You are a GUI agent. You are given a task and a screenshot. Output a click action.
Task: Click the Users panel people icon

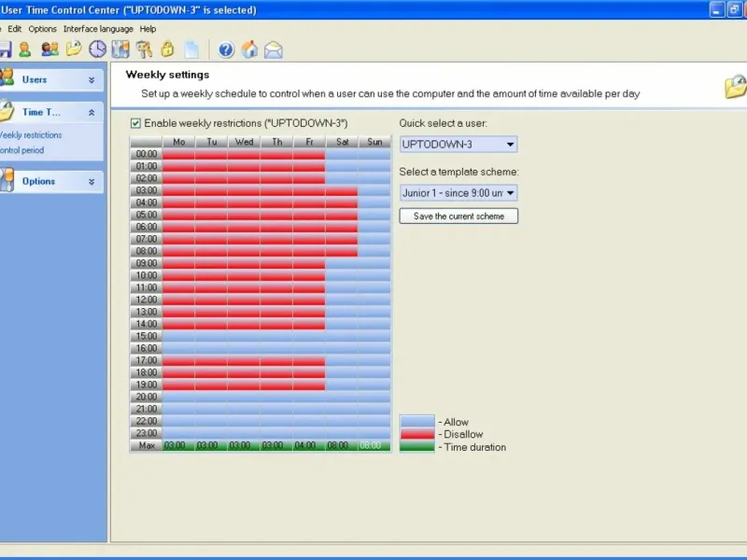(x=7, y=77)
